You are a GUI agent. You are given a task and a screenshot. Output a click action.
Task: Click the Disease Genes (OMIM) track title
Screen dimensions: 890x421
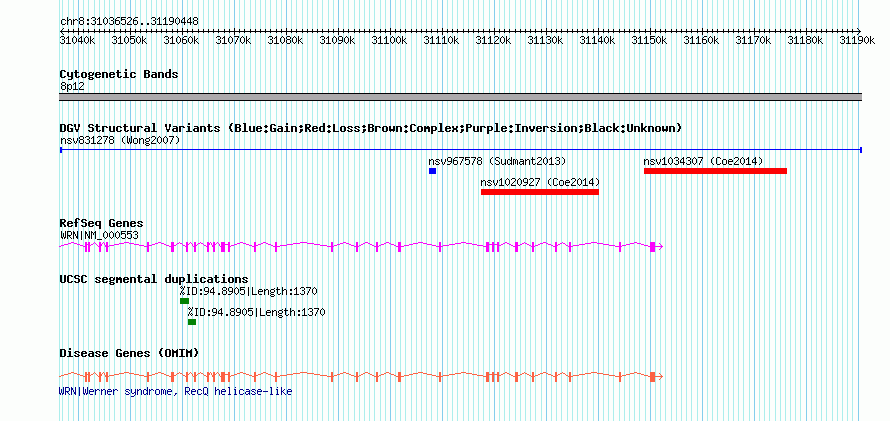pyautogui.click(x=129, y=353)
